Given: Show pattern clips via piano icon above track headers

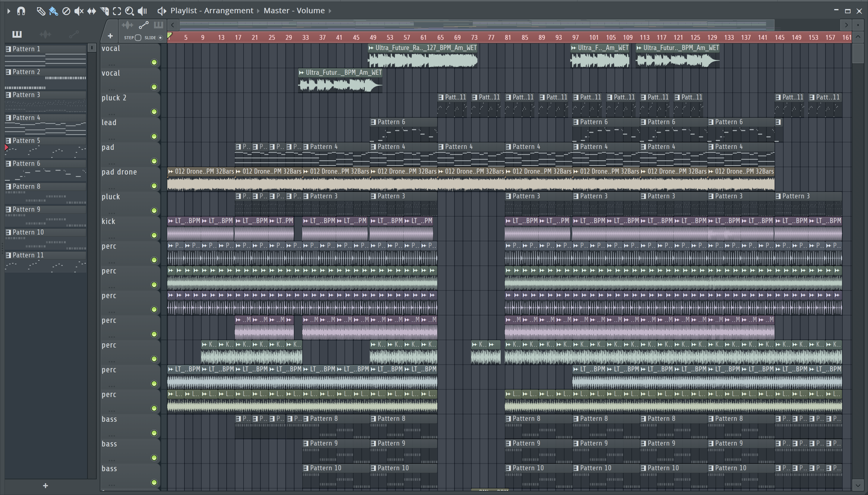Looking at the screenshot, I should click(158, 25).
